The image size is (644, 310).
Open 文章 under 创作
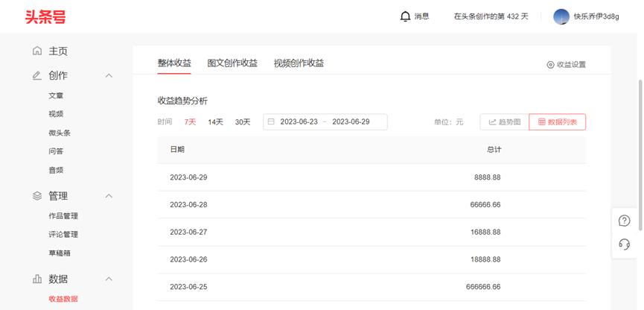[56, 95]
